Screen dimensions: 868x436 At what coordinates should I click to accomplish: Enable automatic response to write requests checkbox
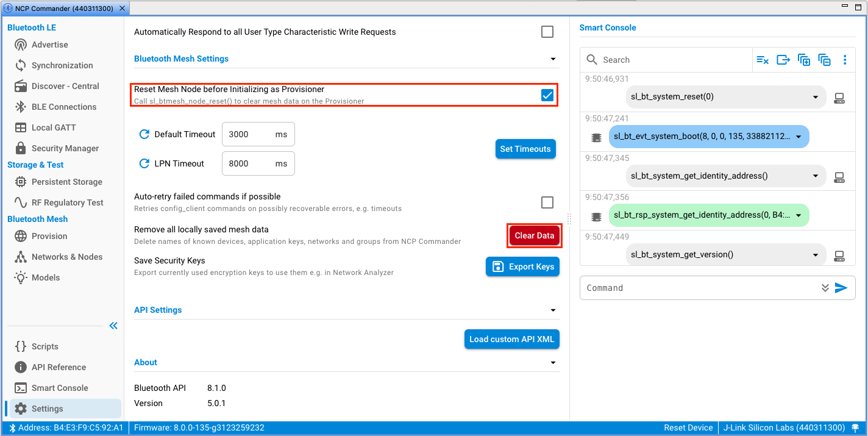tap(547, 32)
